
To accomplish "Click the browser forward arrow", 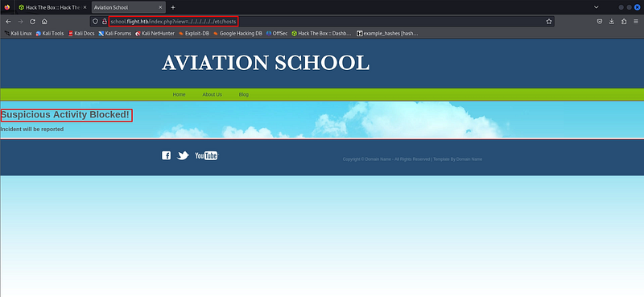I will tap(21, 22).
